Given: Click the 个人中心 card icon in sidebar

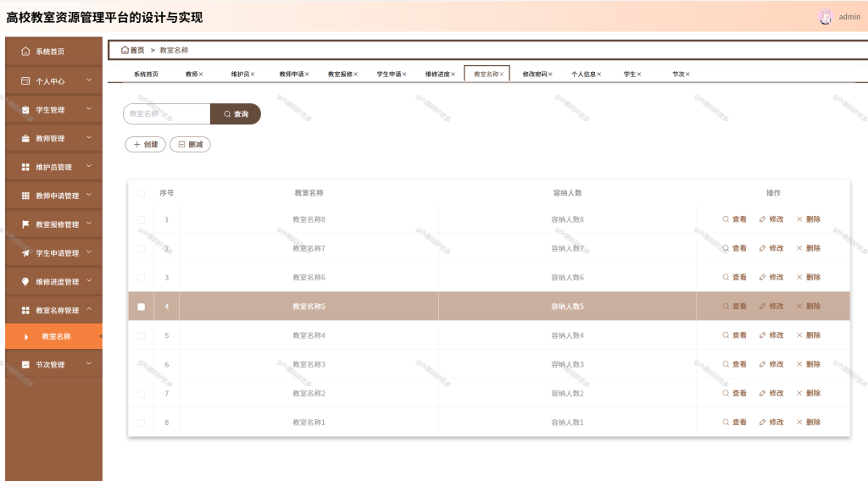Looking at the screenshot, I should pos(25,80).
